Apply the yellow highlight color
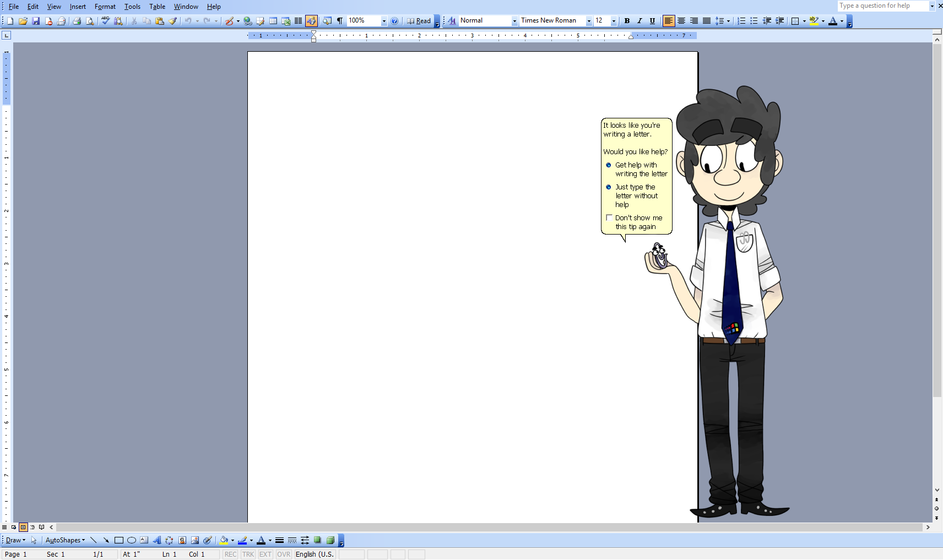Viewport: 943px width, 560px height. pos(814,21)
